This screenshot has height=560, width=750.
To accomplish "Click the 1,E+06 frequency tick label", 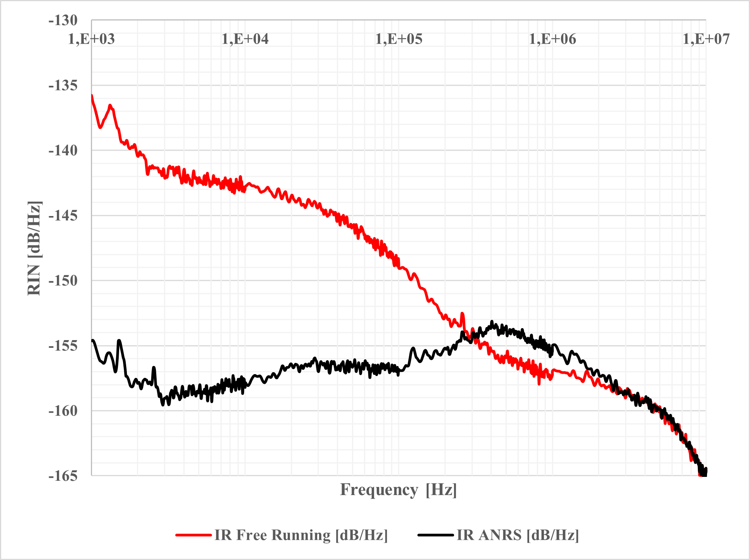I will pos(552,39).
